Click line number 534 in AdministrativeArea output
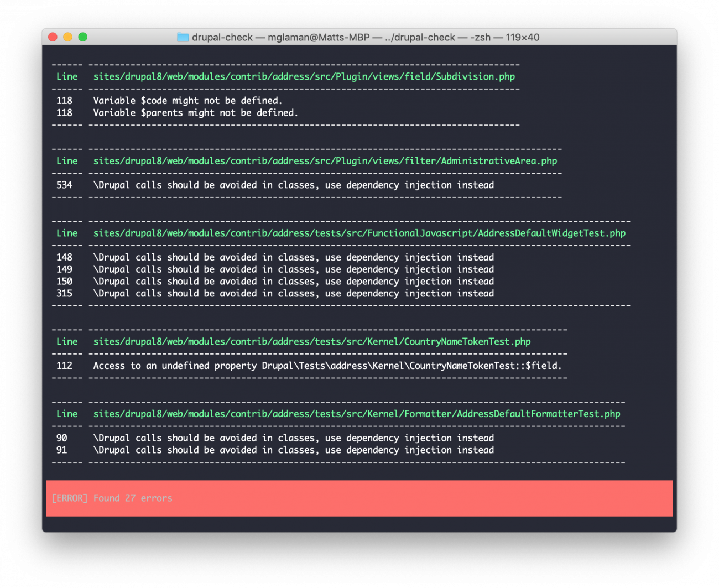The height and width of the screenshot is (588, 719). (64, 185)
